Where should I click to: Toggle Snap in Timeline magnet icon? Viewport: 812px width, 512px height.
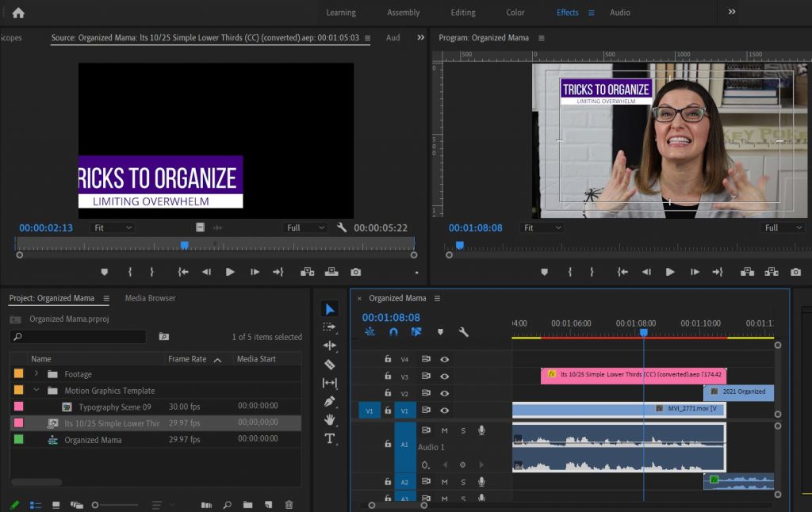tap(393, 332)
